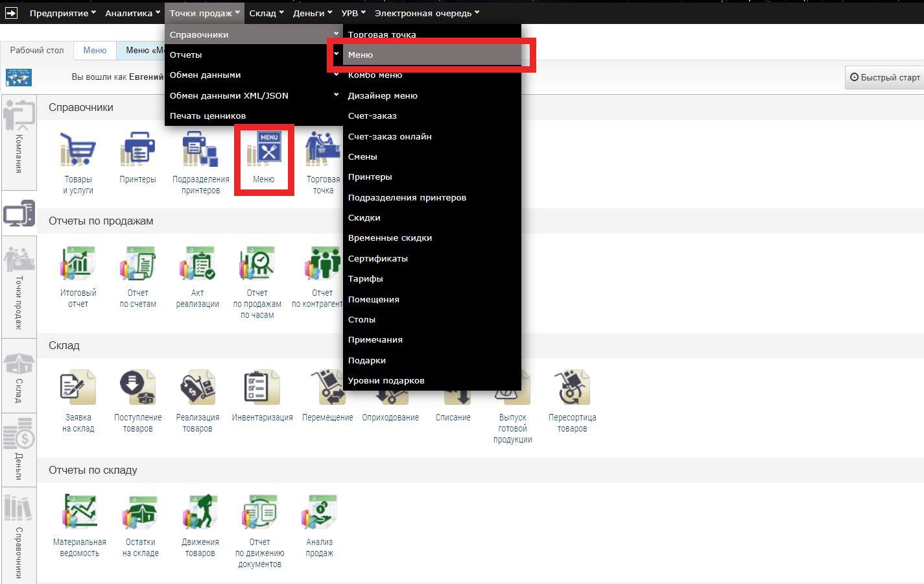Open the Анализ продаж icon

319,513
